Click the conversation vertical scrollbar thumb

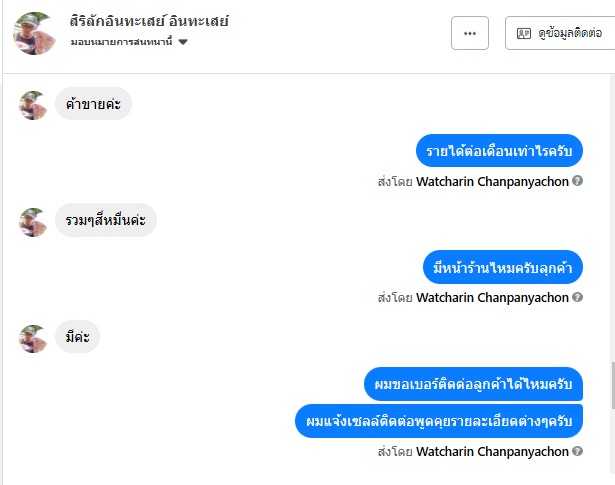pyautogui.click(x=613, y=386)
